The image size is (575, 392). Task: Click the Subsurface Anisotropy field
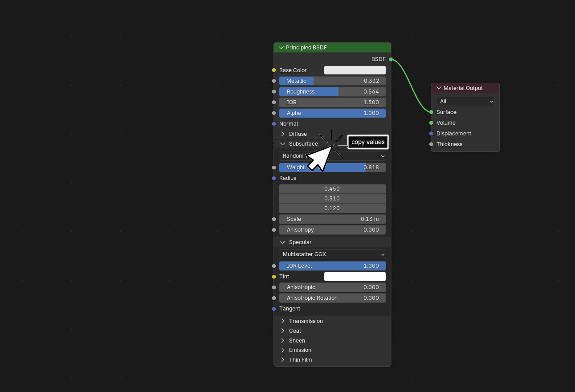pyautogui.click(x=332, y=230)
